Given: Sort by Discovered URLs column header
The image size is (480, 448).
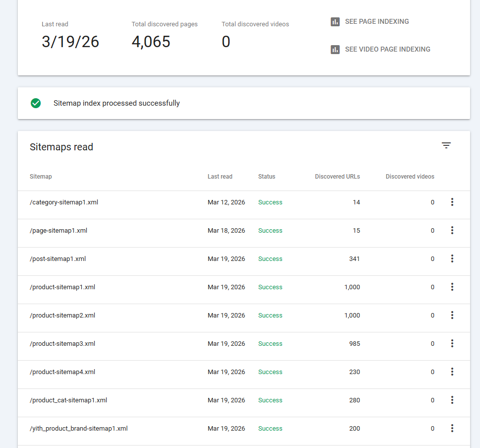Looking at the screenshot, I should pos(337,177).
